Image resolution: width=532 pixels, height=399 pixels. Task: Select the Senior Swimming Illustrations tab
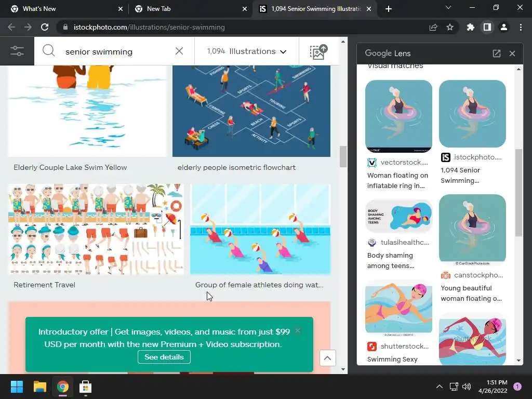[315, 9]
